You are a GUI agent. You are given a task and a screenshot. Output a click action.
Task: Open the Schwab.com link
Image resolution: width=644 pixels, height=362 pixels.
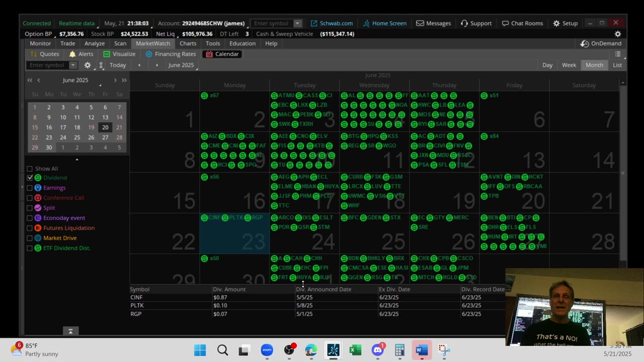tap(332, 23)
